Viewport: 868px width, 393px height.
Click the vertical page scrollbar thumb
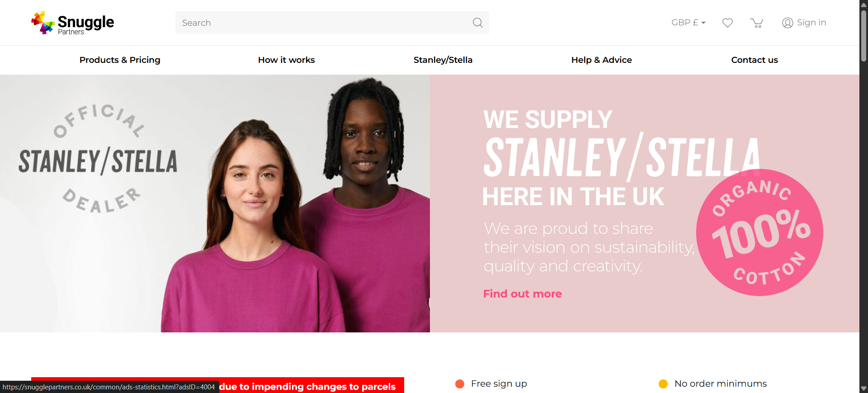tap(863, 35)
